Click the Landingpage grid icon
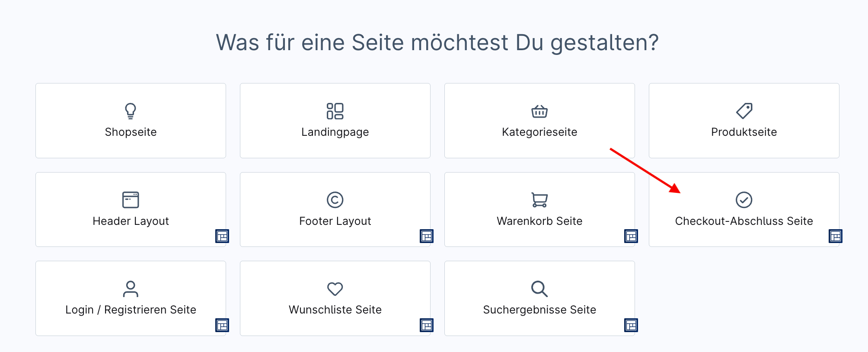Viewport: 868px width, 352px height. (x=335, y=111)
